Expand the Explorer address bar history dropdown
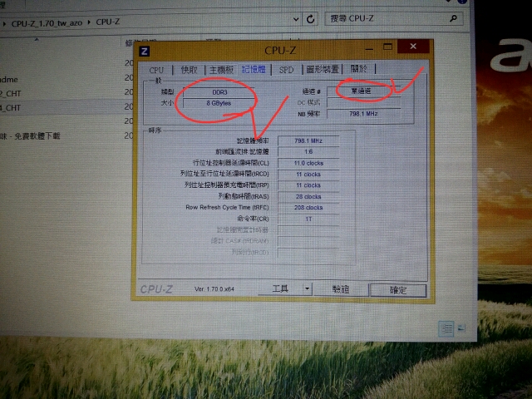 pos(296,20)
